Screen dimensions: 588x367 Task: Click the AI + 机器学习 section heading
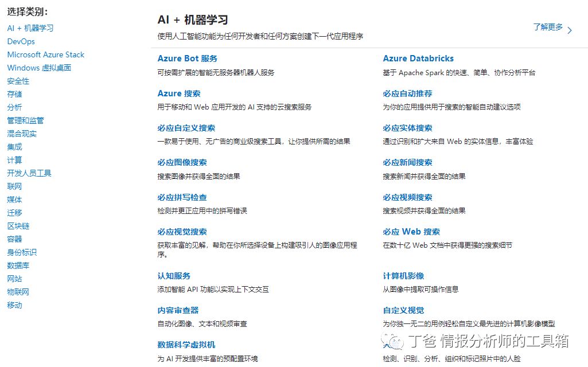tap(193, 19)
